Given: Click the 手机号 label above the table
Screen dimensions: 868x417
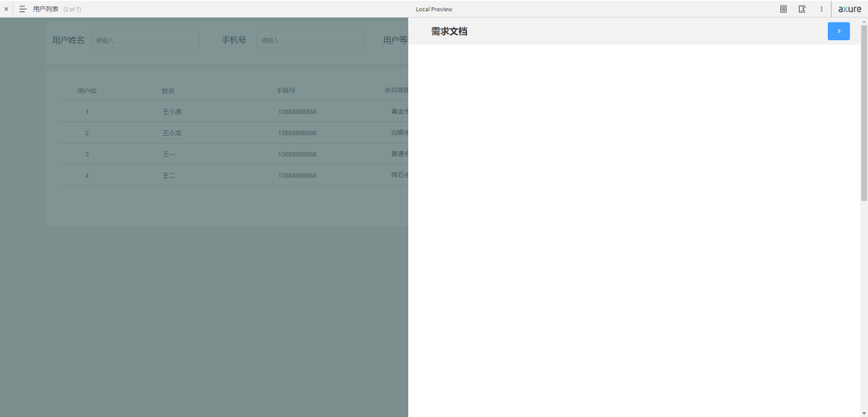Looking at the screenshot, I should point(234,40).
